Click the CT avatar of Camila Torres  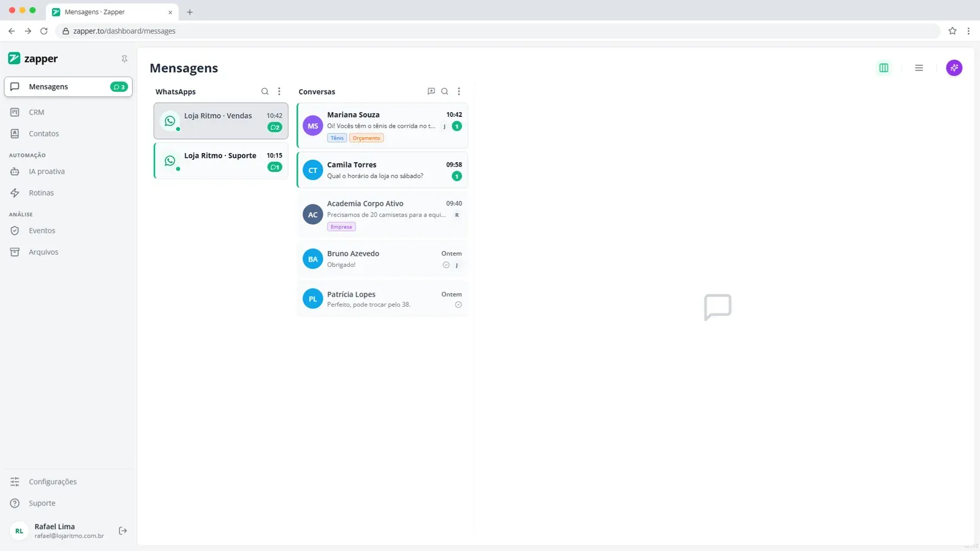point(313,170)
